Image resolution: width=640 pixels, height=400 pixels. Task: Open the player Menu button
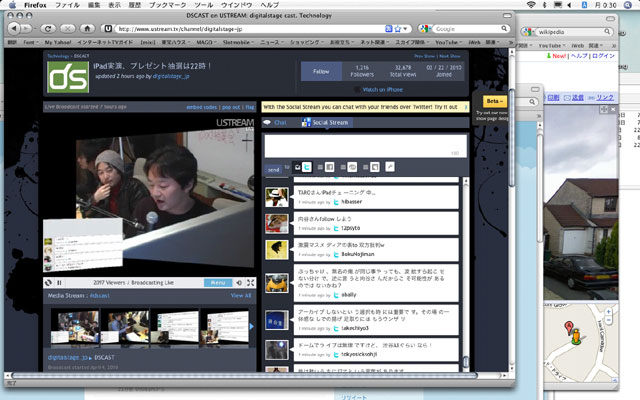218,282
